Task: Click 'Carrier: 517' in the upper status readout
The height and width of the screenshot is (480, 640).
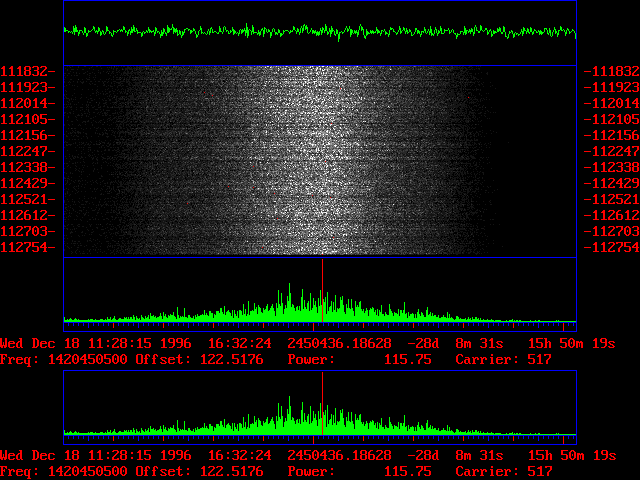Action: (503, 360)
